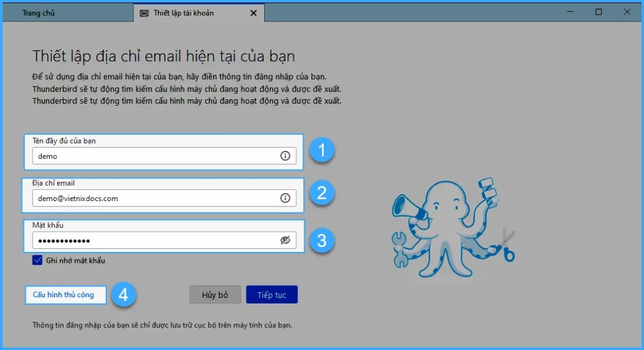Viewport: 644px width, 350px height.
Task: Click the blue number 1 badge
Action: coord(322,151)
